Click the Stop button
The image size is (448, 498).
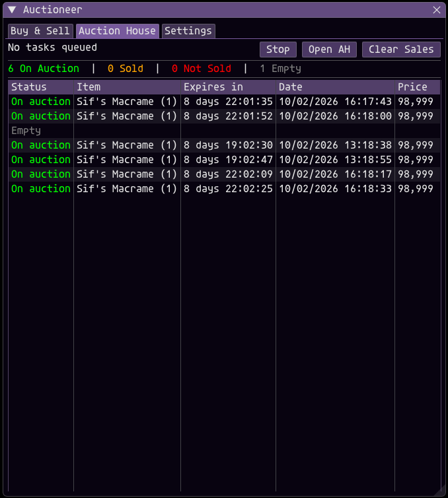(x=278, y=50)
